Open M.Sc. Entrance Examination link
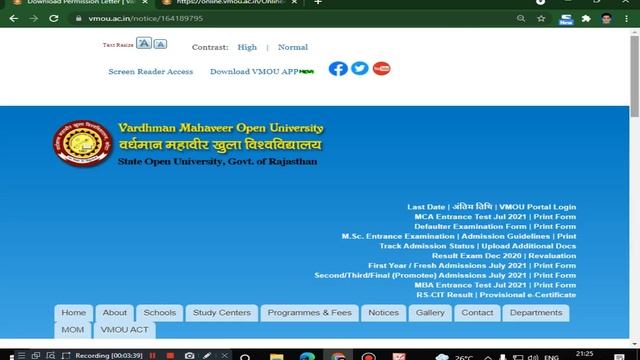This screenshot has height=360, width=640. tap(398, 236)
